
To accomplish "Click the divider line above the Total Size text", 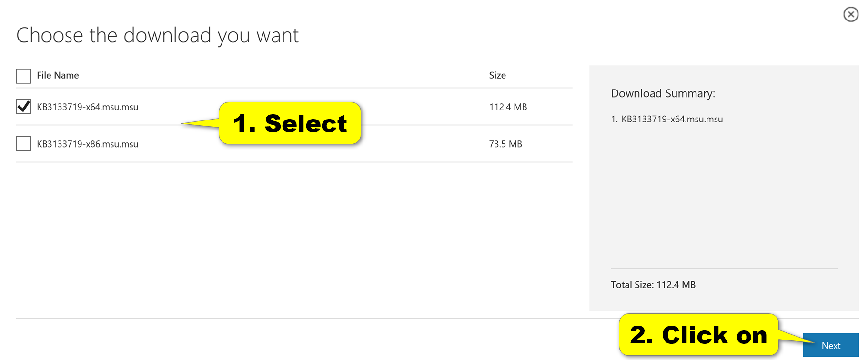I will click(724, 269).
